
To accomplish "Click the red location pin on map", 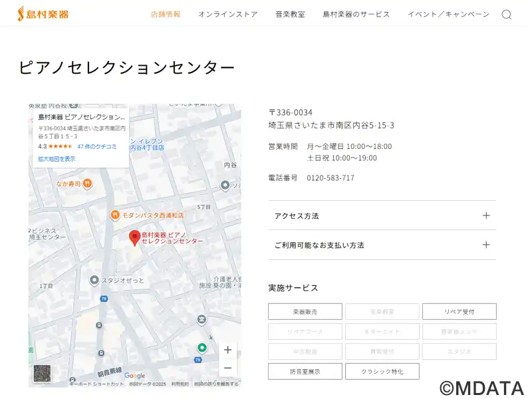I will 134,237.
